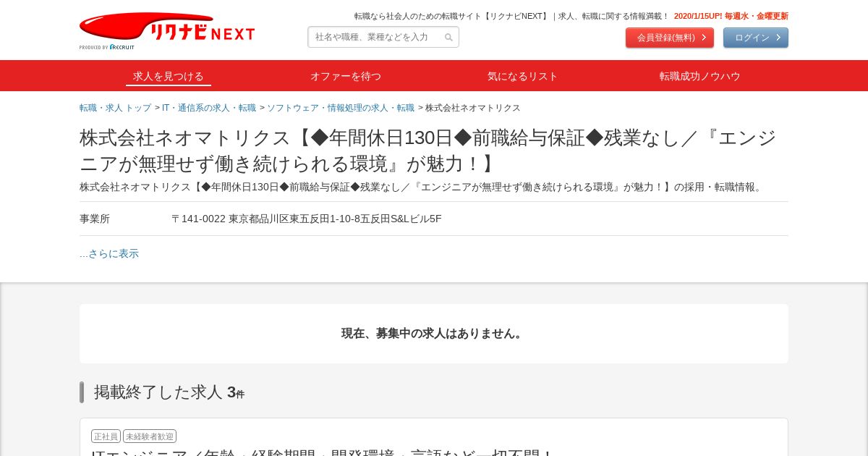This screenshot has width=868, height=456.
Task: Open the オファーを待つ tab
Action: (346, 76)
